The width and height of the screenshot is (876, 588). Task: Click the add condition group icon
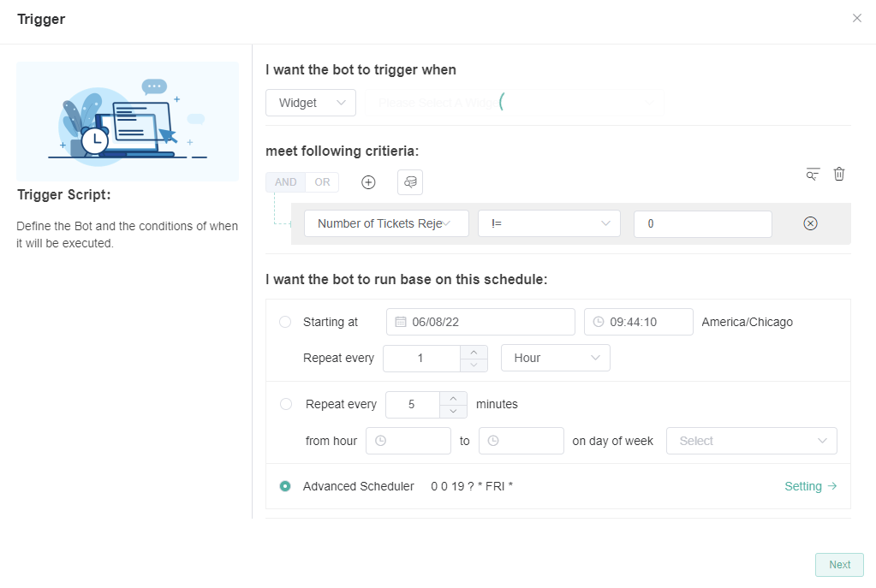click(x=410, y=182)
